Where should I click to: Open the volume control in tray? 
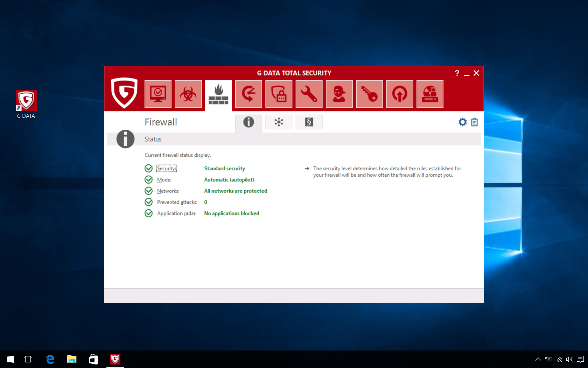pos(569,359)
